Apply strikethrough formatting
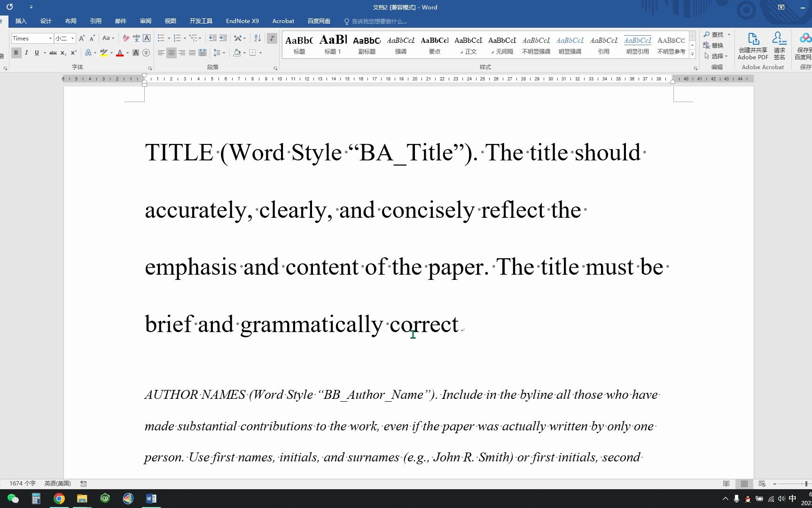The width and height of the screenshot is (812, 508). click(53, 53)
